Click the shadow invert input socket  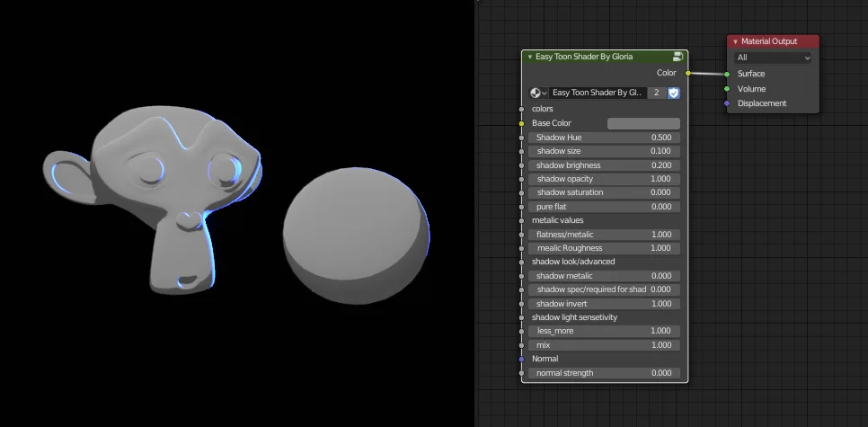(521, 304)
